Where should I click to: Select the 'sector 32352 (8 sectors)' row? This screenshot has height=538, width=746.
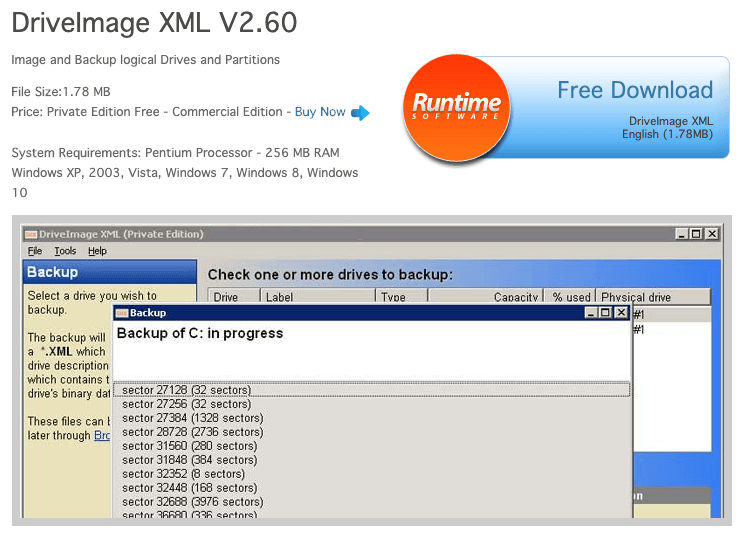[x=372, y=474]
